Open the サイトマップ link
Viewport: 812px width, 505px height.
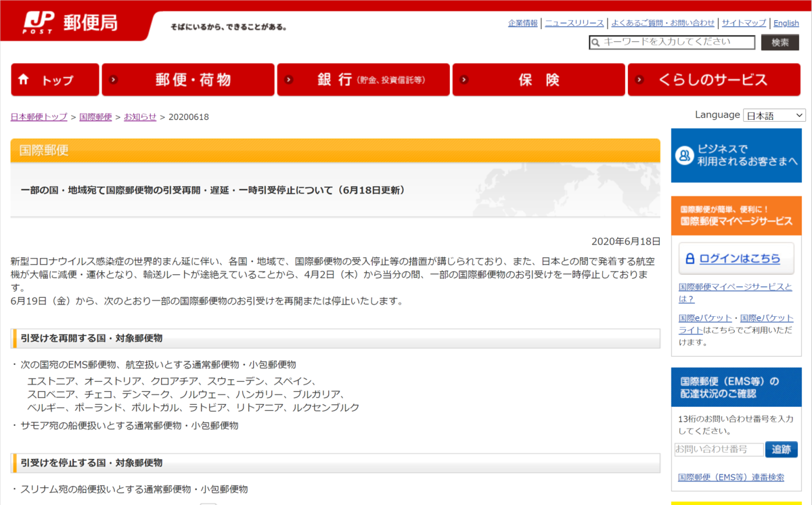point(744,23)
